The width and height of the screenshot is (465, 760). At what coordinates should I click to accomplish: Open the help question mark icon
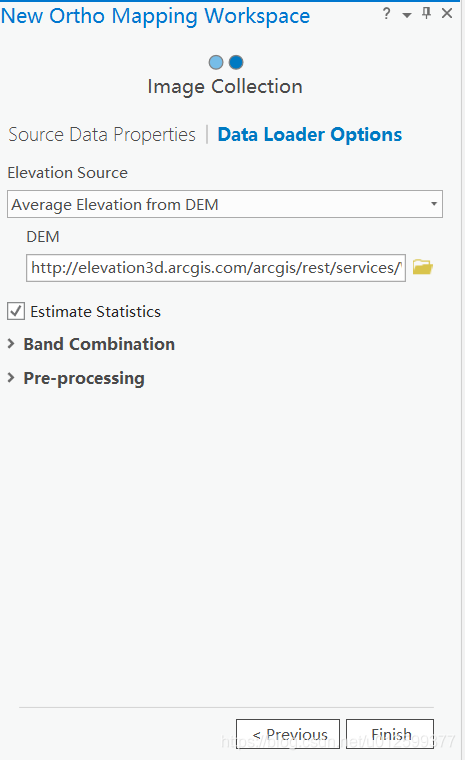tap(386, 14)
